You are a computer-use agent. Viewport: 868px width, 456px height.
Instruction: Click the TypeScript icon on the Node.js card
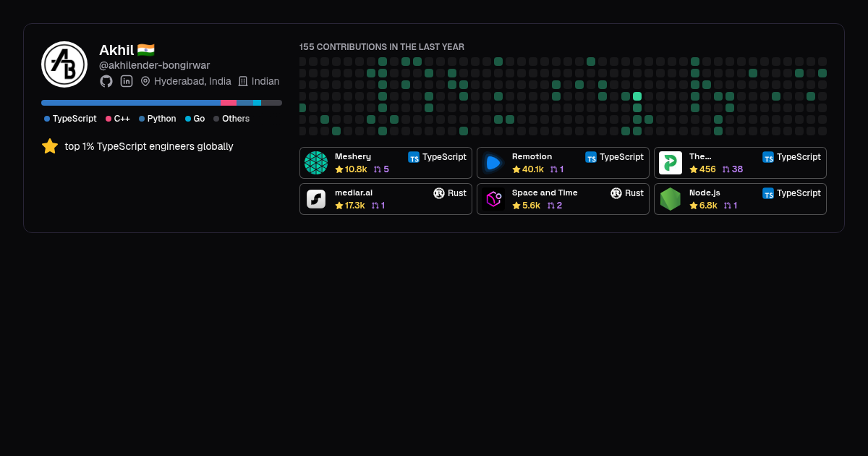pyautogui.click(x=768, y=193)
